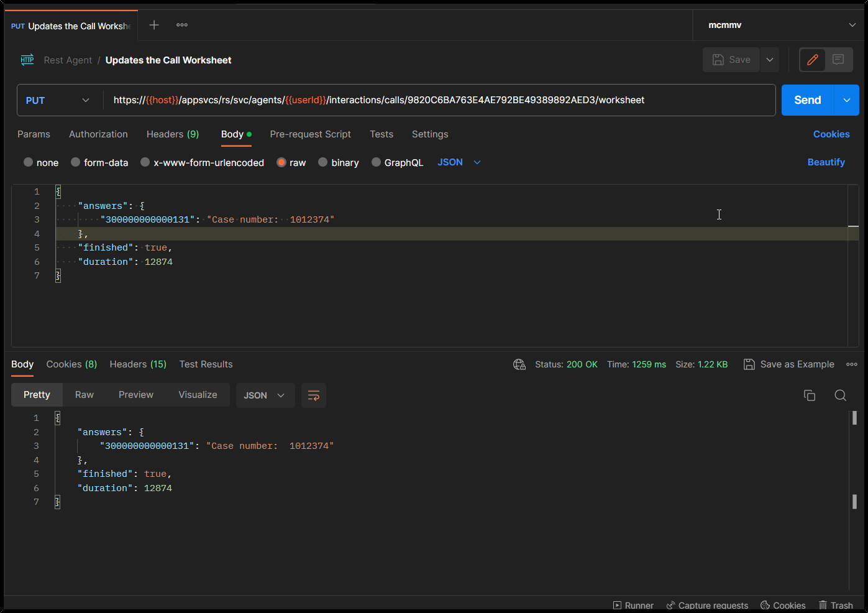Open the PUT method dropdown
Screen dimensions: 868x613
tap(58, 100)
